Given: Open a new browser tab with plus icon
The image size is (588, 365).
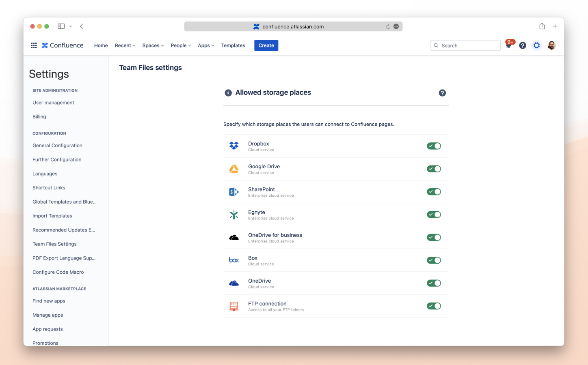Looking at the screenshot, I should click(555, 26).
